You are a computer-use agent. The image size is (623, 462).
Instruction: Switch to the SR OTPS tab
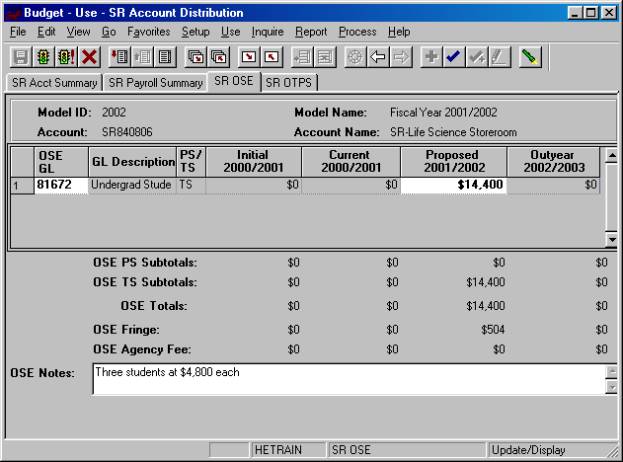[x=287, y=83]
